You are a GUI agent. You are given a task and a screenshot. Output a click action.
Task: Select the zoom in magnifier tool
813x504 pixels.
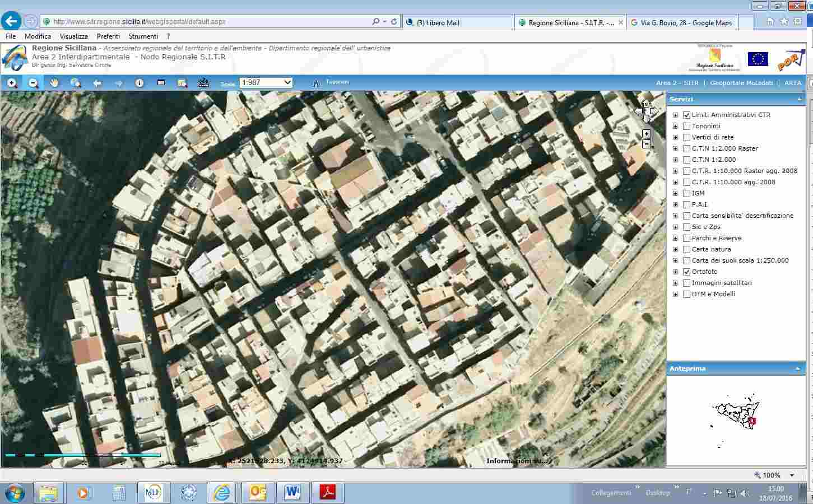point(12,83)
